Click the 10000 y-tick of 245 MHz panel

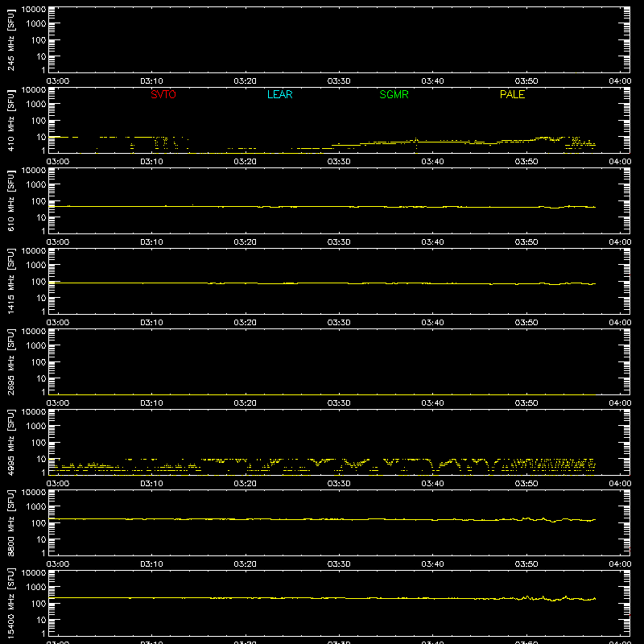coord(34,9)
